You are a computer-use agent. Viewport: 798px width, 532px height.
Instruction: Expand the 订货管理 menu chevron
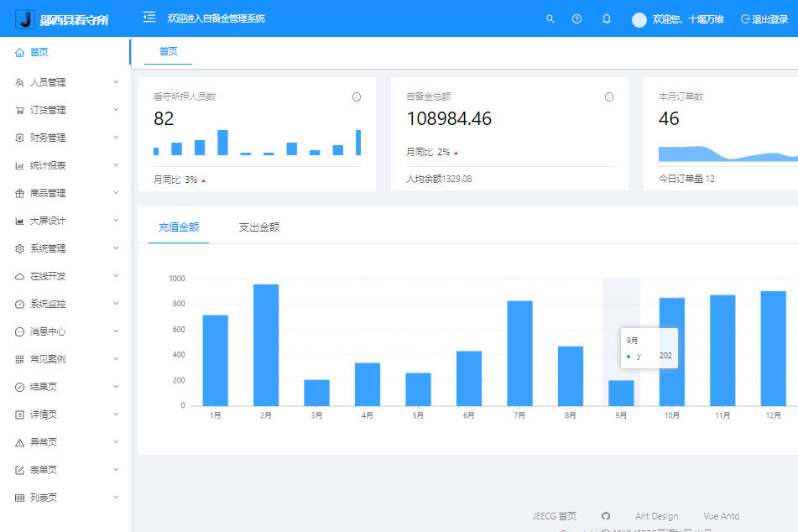click(x=116, y=109)
